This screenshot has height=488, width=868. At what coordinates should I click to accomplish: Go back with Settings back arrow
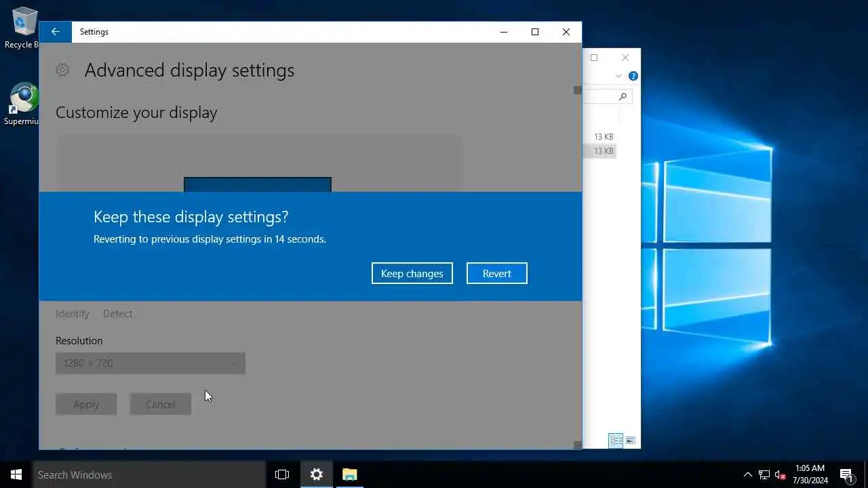(x=56, y=32)
